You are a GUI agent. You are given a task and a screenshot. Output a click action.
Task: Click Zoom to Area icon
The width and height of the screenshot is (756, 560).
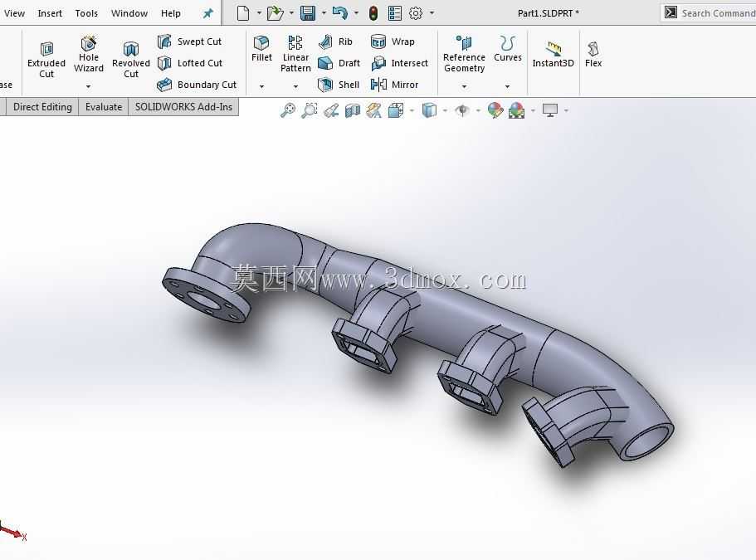[310, 110]
